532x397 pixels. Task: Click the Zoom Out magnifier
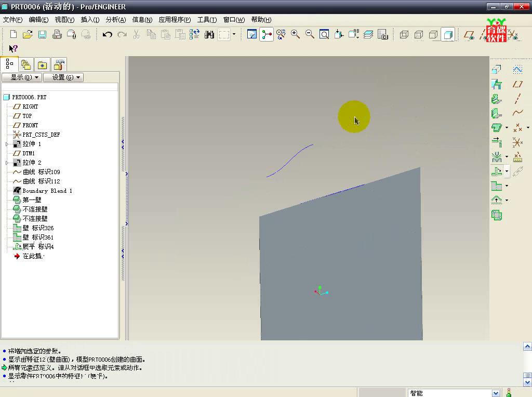click(310, 34)
